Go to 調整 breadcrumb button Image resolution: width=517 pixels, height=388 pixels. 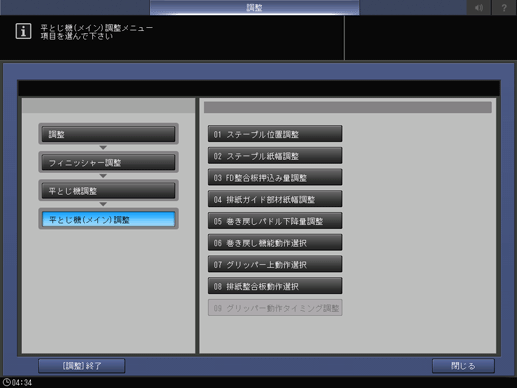pyautogui.click(x=108, y=134)
